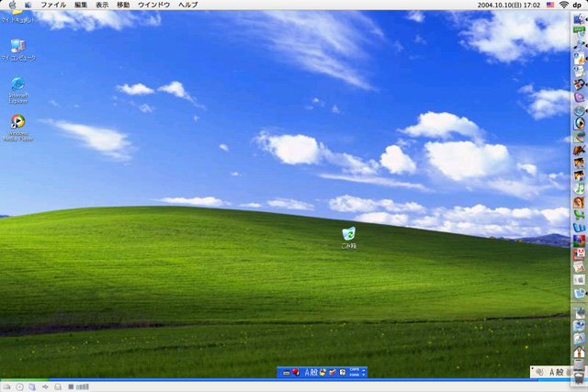
Task: Open the ファイル (File) menu
Action: [53, 5]
